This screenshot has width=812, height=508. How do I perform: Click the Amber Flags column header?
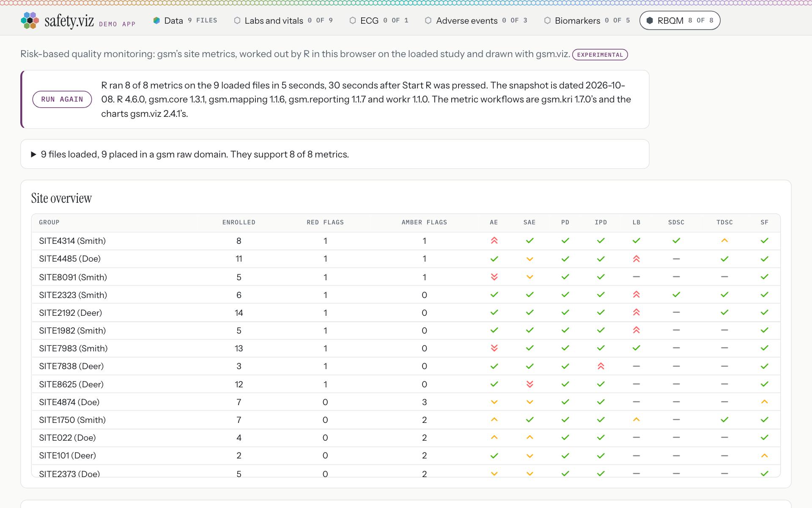[x=424, y=222]
